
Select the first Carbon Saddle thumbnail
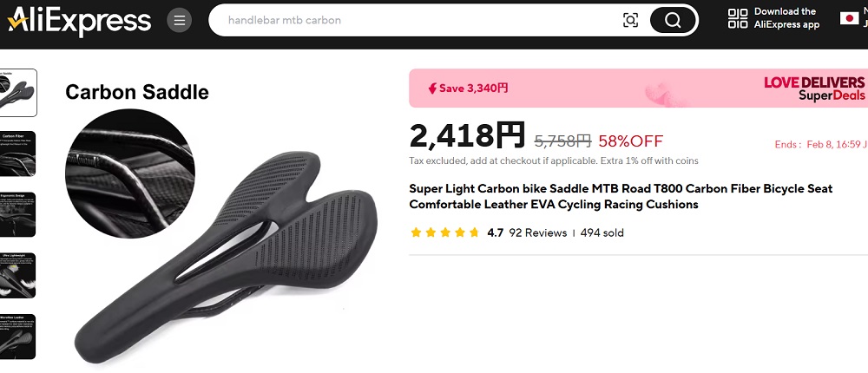[x=17, y=93]
